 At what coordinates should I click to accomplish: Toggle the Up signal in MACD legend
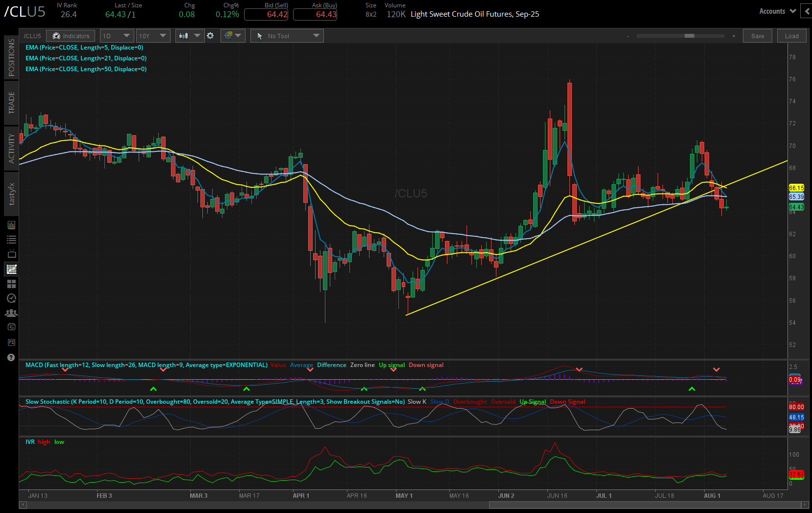(x=392, y=365)
